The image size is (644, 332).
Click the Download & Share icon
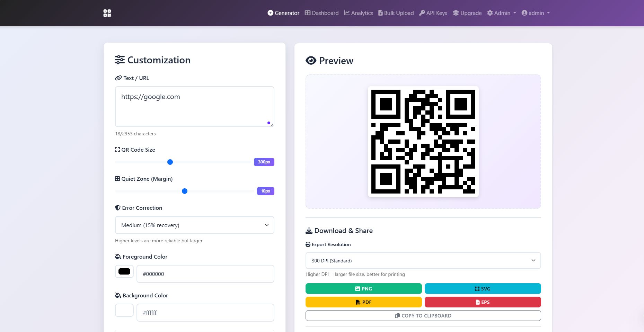click(x=309, y=231)
